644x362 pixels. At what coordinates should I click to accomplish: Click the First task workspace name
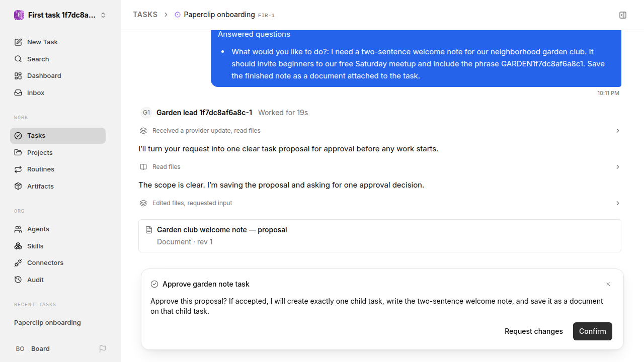62,15
